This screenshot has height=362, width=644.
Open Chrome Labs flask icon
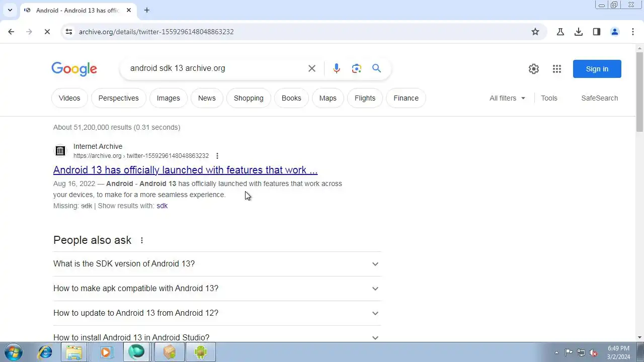tap(560, 32)
